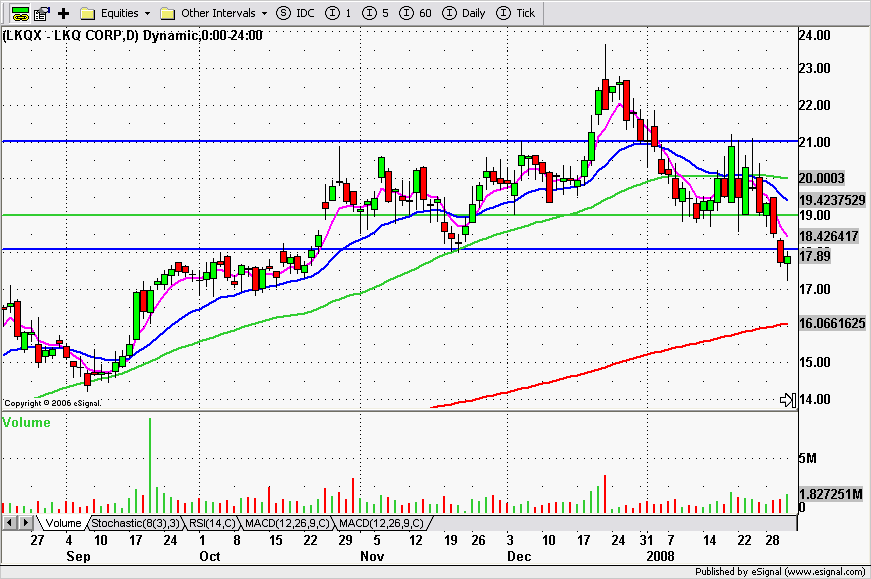
Task: Click the 24.00 price axis label
Action: (814, 35)
